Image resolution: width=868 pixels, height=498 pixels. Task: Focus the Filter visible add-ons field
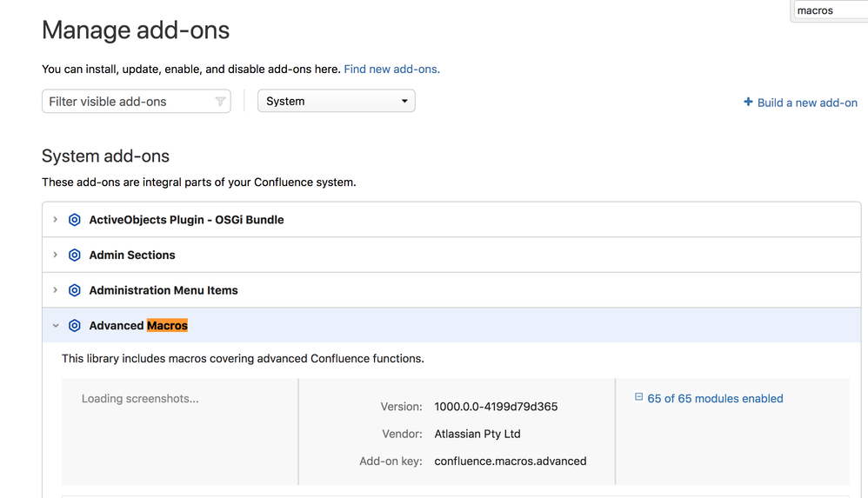(137, 102)
